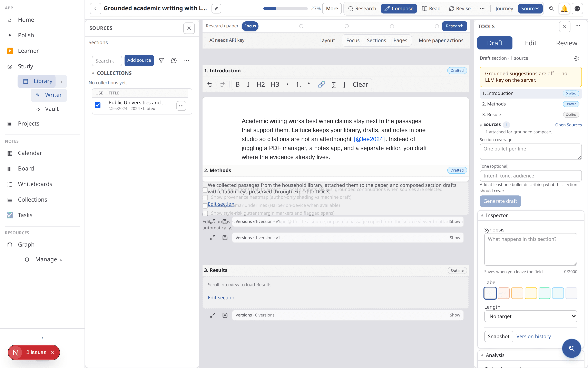Switch to Research mode in top bar
Image resolution: width=588 pixels, height=368 pixels.
pos(362,9)
